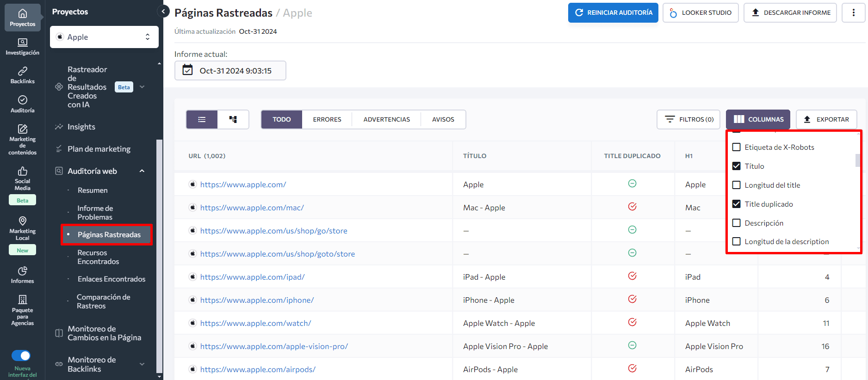This screenshot has width=868, height=380.
Task: Click the Páginas Rastreadas breadcrumb title
Action: tap(223, 13)
